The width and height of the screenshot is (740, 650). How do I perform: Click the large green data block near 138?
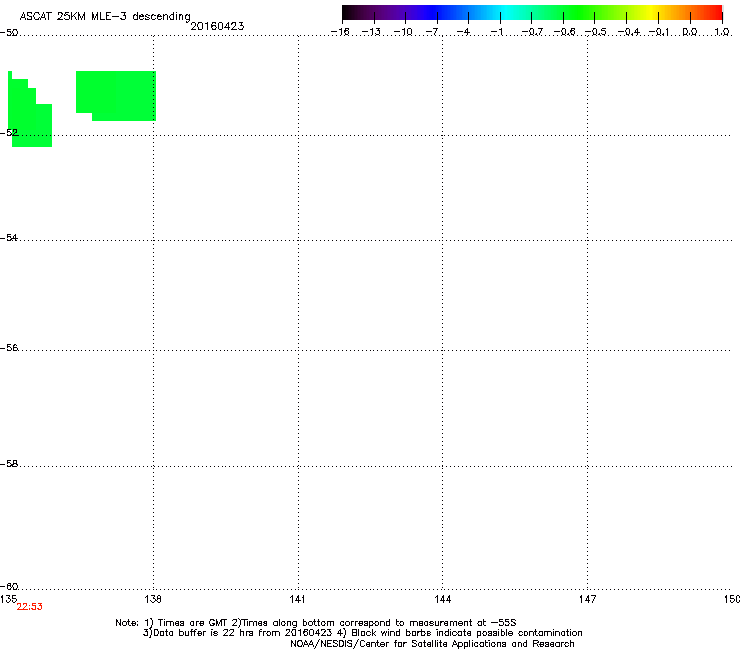pos(116,96)
